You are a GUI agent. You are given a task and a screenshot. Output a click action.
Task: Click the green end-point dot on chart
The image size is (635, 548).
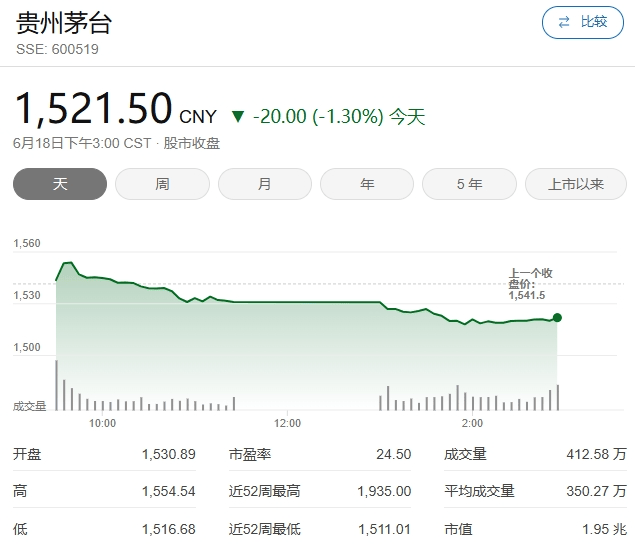click(x=557, y=318)
